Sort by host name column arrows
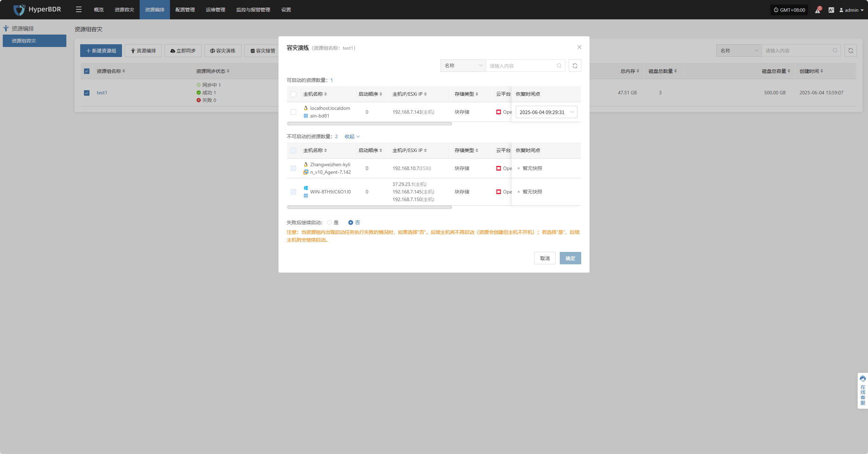Screen dimensions: 868x454 coord(325,94)
